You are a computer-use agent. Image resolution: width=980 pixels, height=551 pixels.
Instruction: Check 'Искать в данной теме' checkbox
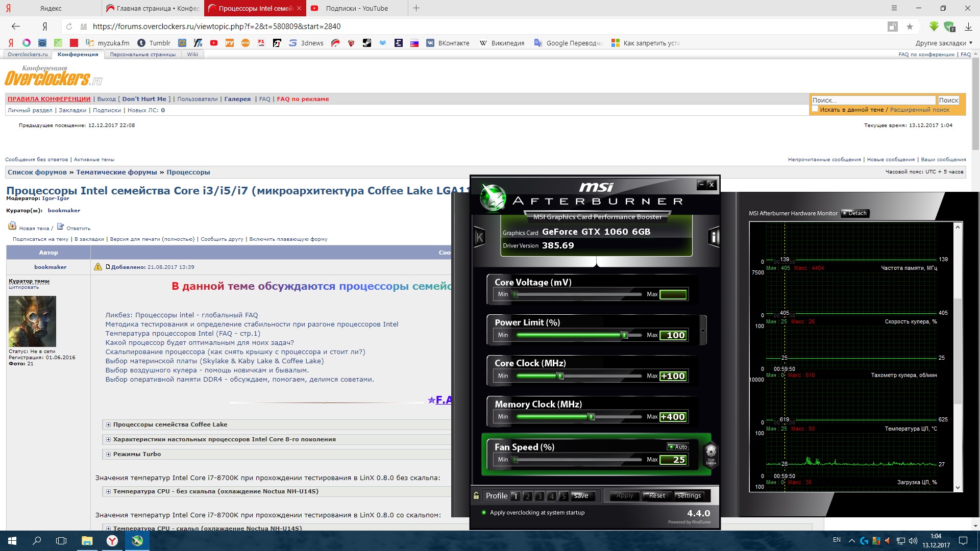815,109
